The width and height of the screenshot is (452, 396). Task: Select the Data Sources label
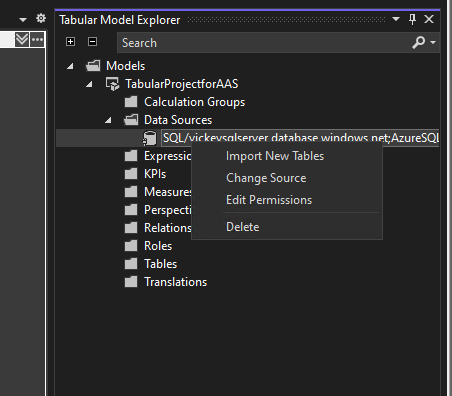point(178,120)
